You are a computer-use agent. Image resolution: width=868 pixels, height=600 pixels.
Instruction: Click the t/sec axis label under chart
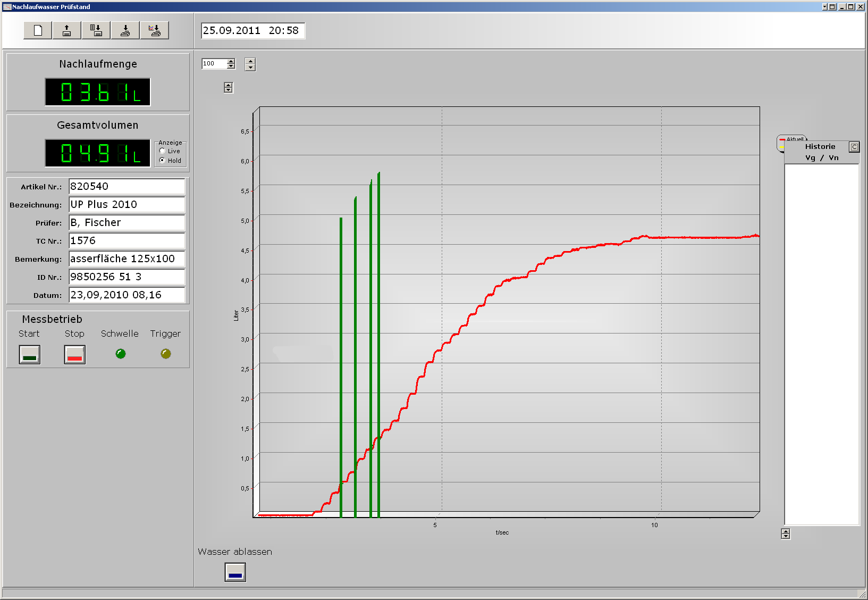tap(502, 532)
